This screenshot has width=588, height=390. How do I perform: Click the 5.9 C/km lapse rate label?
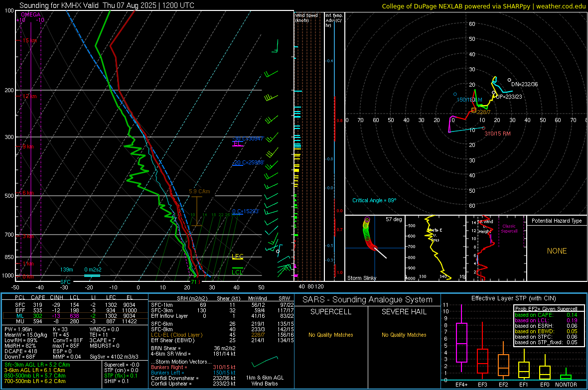[199, 191]
